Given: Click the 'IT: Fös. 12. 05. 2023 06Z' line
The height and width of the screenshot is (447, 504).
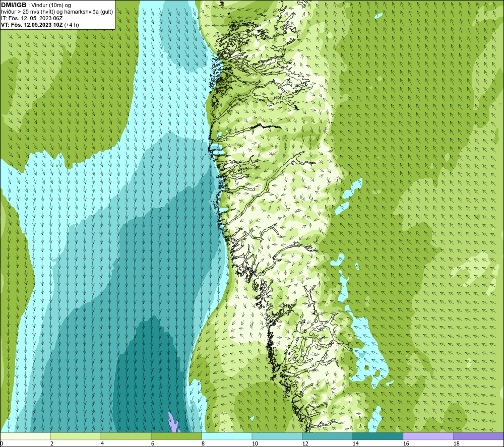Looking at the screenshot, I should point(32,18).
